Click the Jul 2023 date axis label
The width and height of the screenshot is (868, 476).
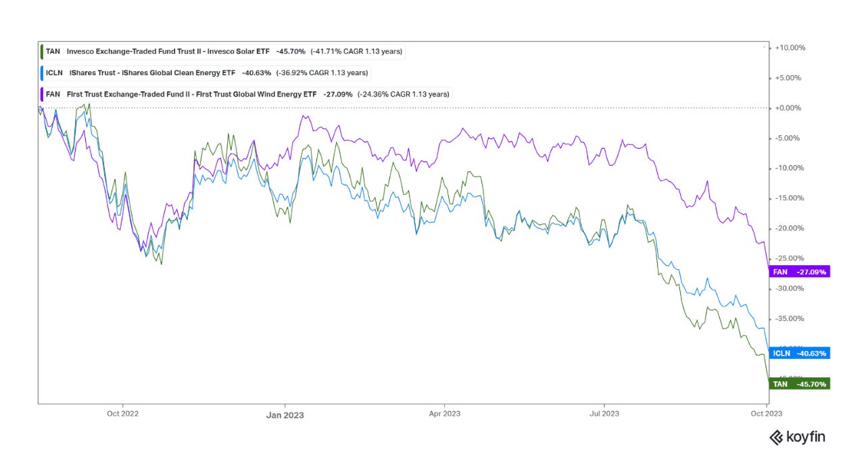click(x=604, y=412)
